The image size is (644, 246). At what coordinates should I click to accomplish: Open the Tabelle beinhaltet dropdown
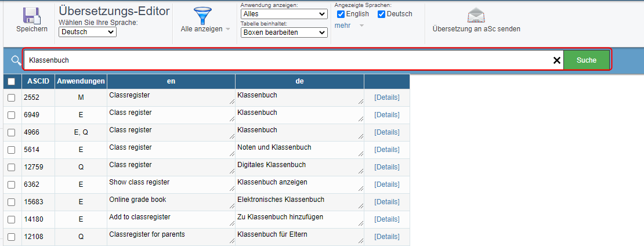tap(284, 32)
